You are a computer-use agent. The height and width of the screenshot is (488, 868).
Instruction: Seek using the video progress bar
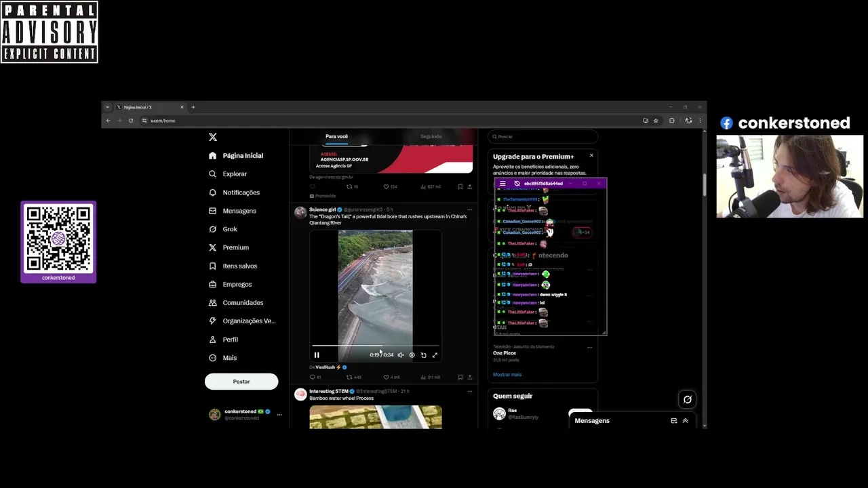pos(375,346)
